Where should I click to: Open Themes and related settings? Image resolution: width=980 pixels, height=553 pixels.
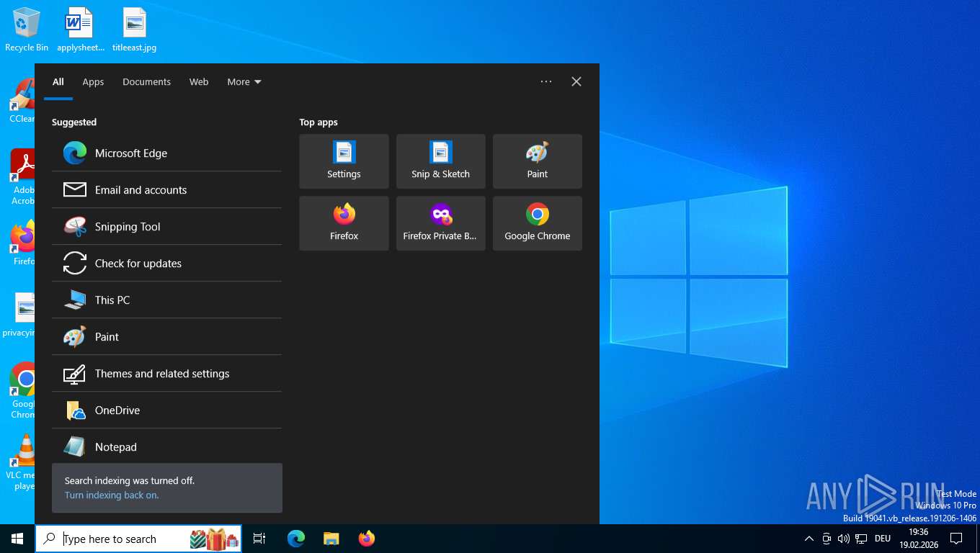(x=166, y=374)
